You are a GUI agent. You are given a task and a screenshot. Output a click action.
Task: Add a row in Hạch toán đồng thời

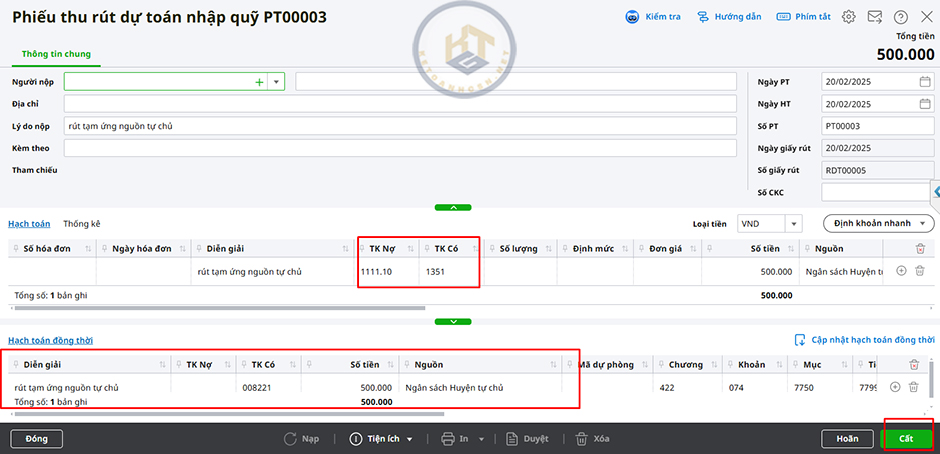click(895, 387)
